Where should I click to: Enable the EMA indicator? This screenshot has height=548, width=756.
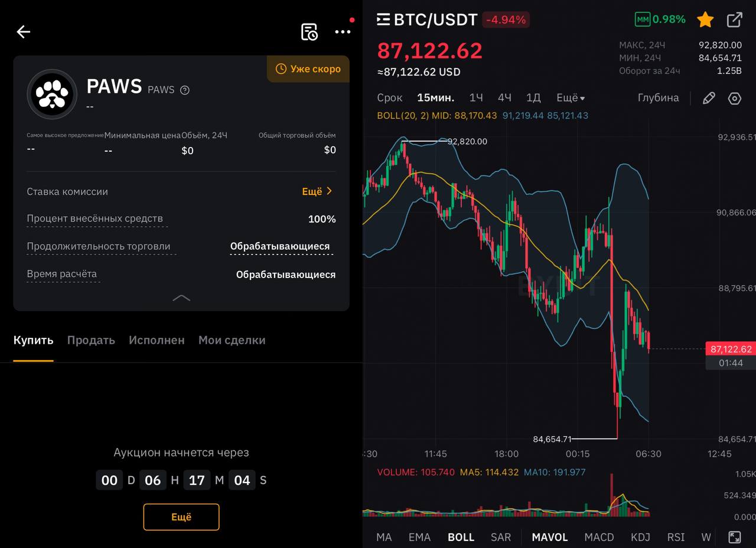(419, 537)
